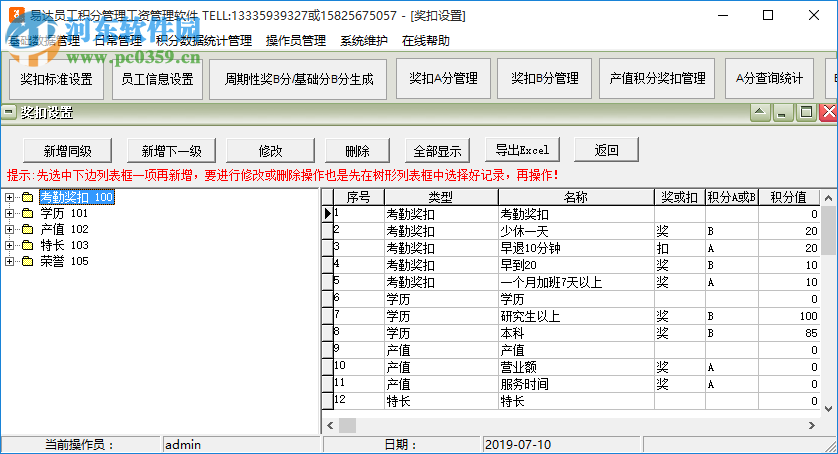This screenshot has height=454, width=838.
Task: Click the up-arrow icon in the 奖扣设置 title bar
Action: tap(760, 112)
